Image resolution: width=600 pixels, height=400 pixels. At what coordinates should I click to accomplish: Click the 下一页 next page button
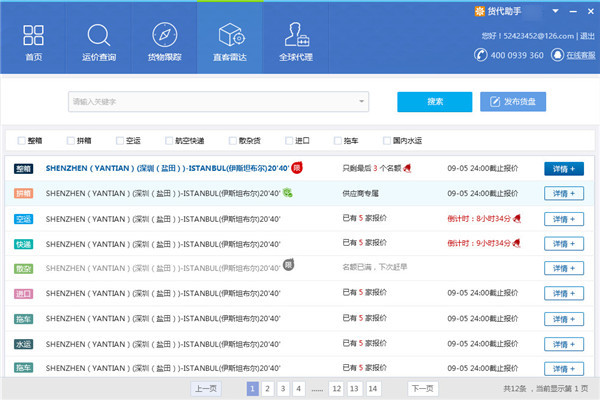coord(422,388)
